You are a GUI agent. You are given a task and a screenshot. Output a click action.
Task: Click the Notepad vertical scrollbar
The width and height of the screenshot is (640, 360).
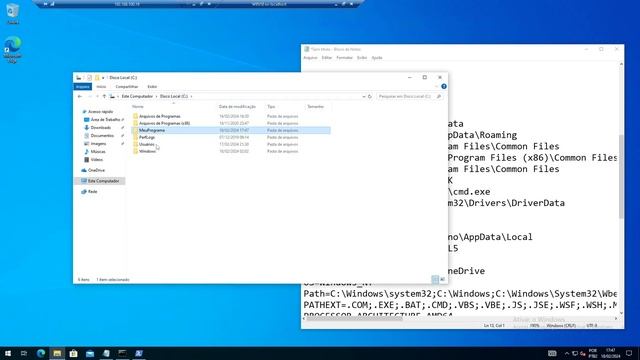621,176
